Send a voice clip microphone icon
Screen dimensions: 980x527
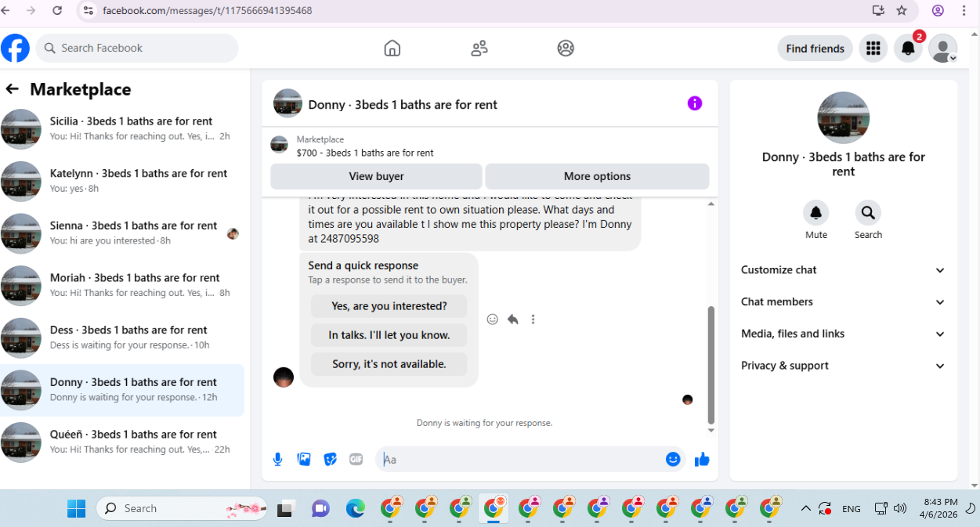[277, 460]
